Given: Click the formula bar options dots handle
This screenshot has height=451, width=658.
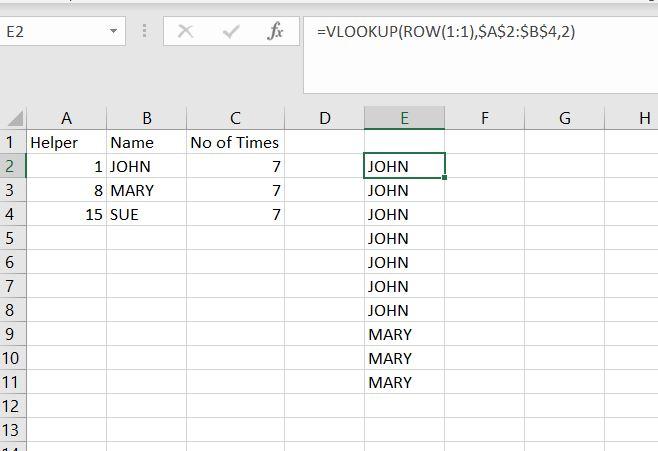Looking at the screenshot, I should point(144,31).
